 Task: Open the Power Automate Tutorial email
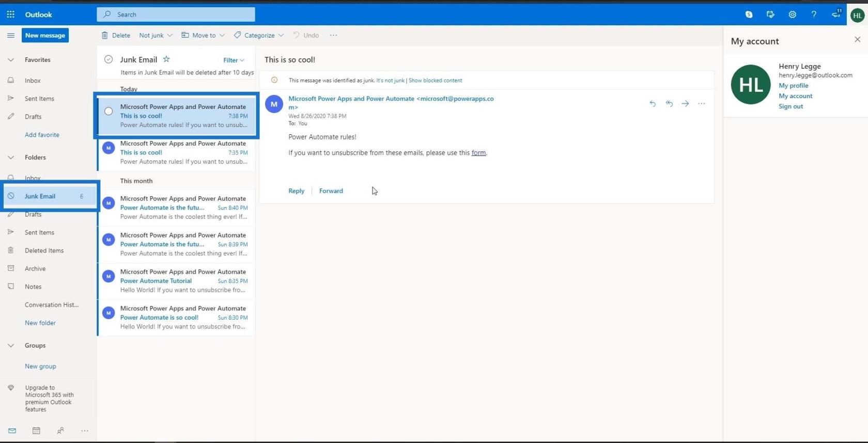(x=177, y=281)
